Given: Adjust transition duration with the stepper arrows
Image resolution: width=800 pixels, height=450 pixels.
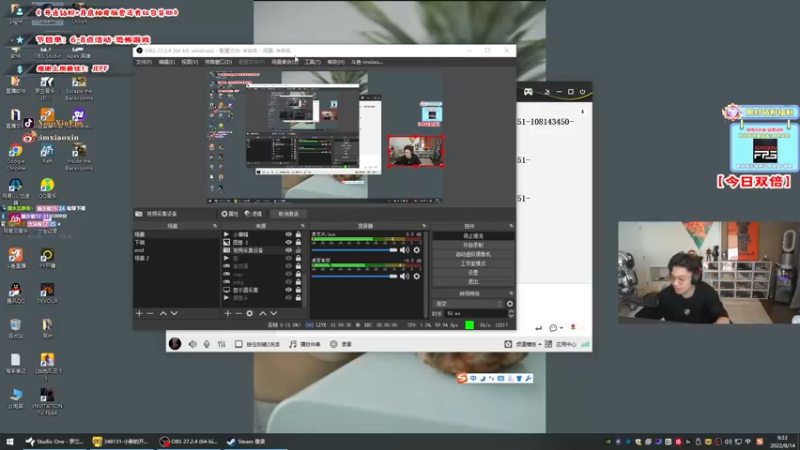Looking at the screenshot, I should (x=511, y=313).
